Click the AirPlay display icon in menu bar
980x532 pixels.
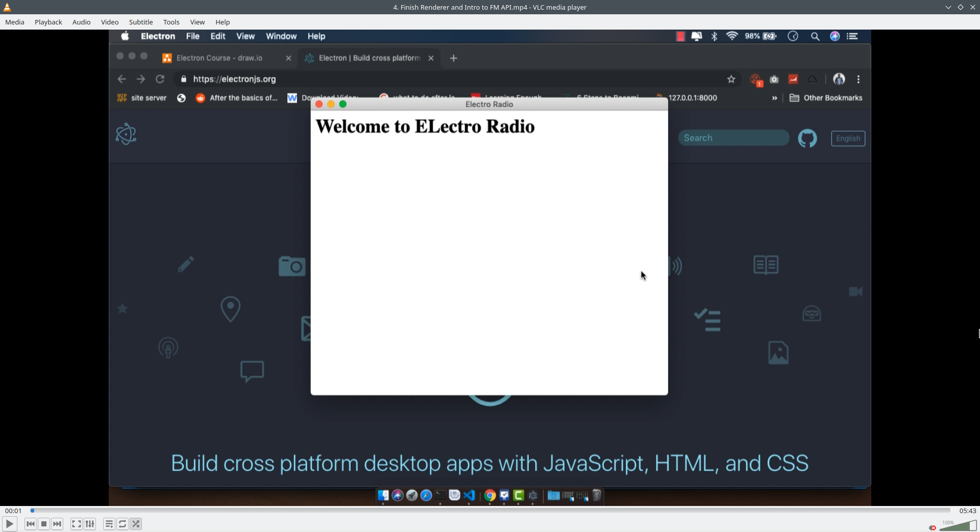(697, 36)
